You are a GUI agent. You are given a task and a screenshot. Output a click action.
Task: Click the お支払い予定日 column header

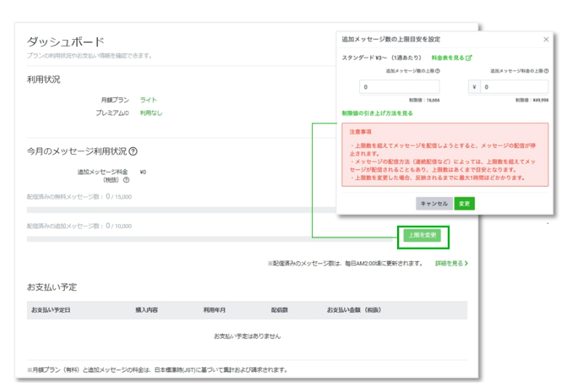pos(51,310)
